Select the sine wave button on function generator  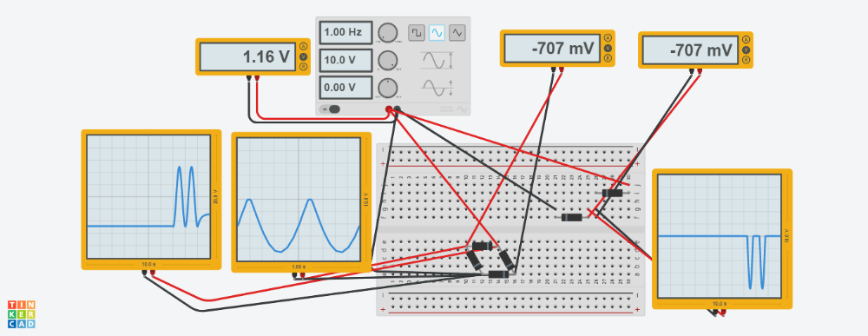click(437, 33)
